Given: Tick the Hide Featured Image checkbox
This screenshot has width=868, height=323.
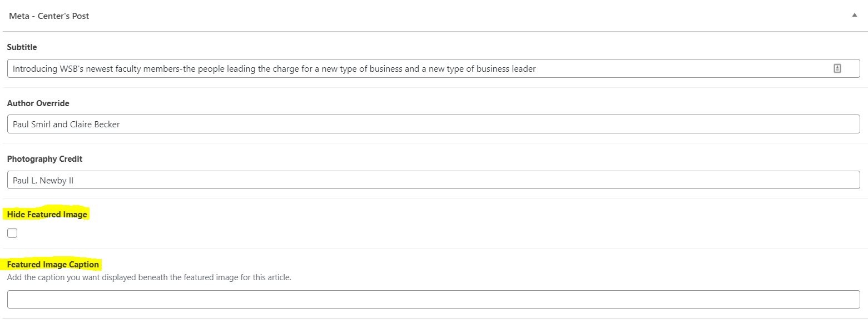Looking at the screenshot, I should [x=12, y=233].
